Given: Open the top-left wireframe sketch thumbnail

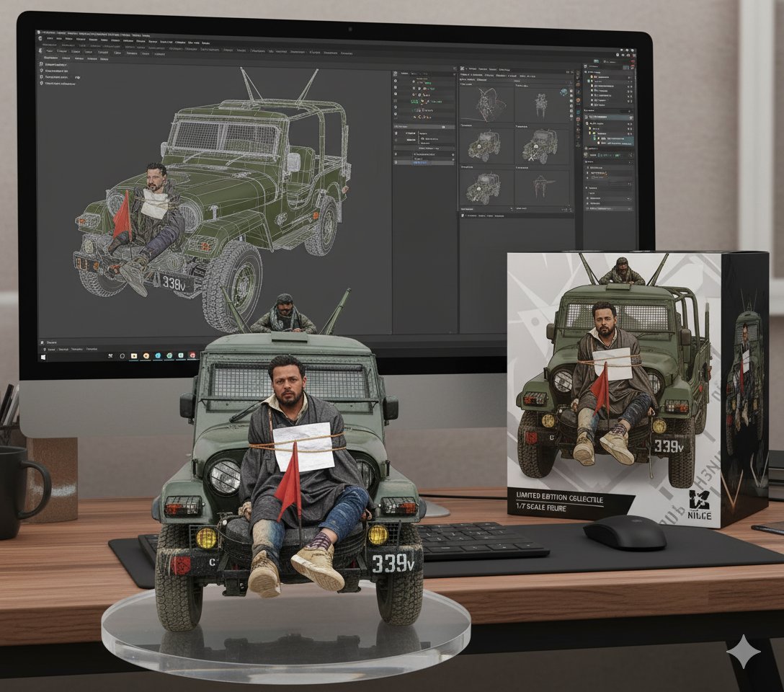Looking at the screenshot, I should click(486, 105).
